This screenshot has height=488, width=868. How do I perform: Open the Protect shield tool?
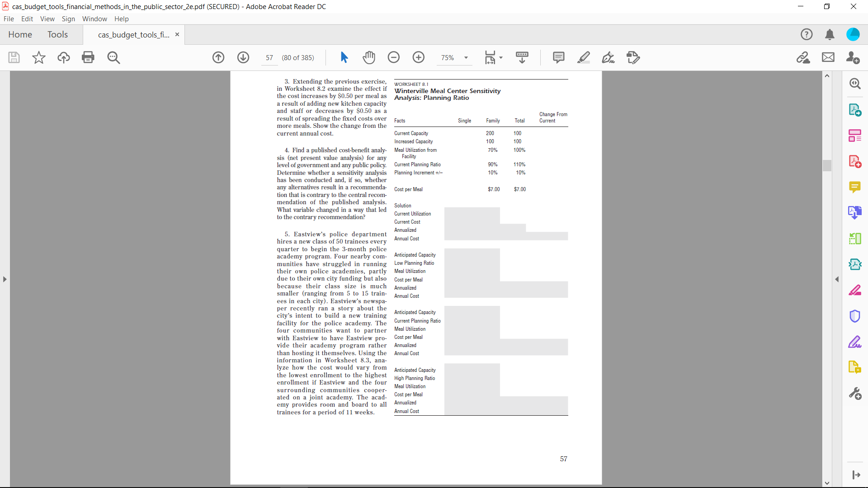pos(855,316)
